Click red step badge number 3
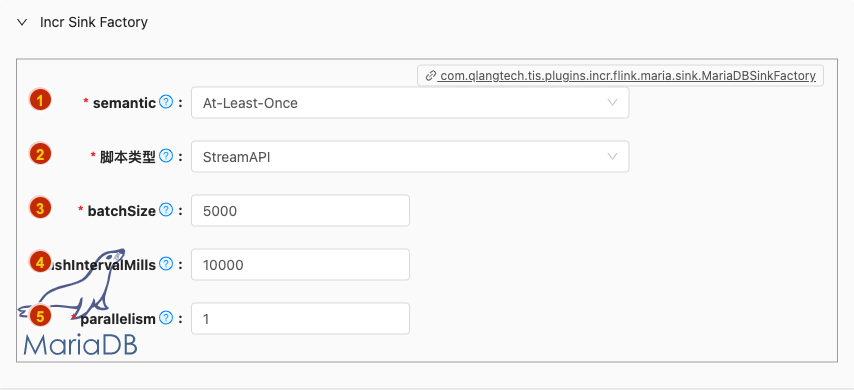 click(x=40, y=208)
